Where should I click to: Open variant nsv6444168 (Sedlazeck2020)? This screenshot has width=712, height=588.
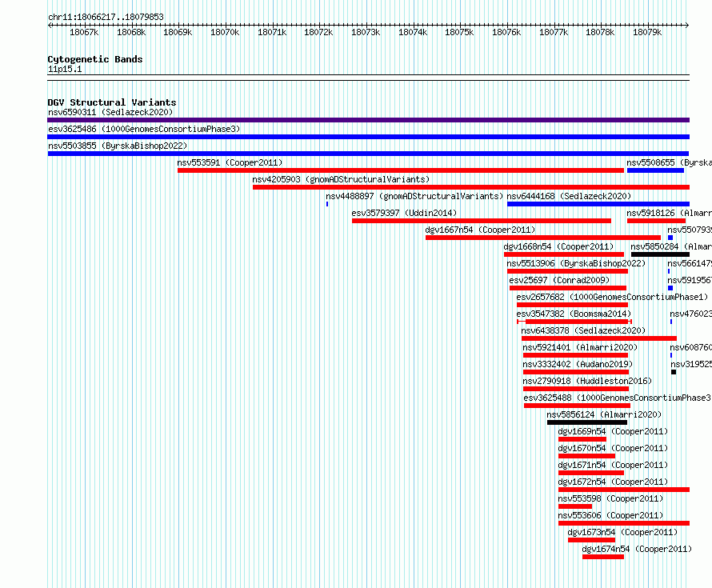[569, 196]
